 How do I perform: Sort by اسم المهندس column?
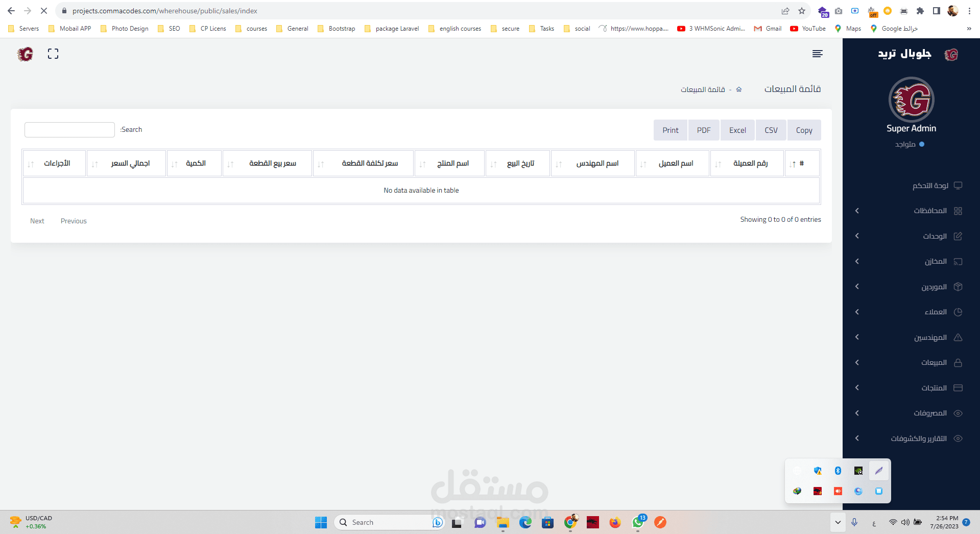[x=593, y=164]
